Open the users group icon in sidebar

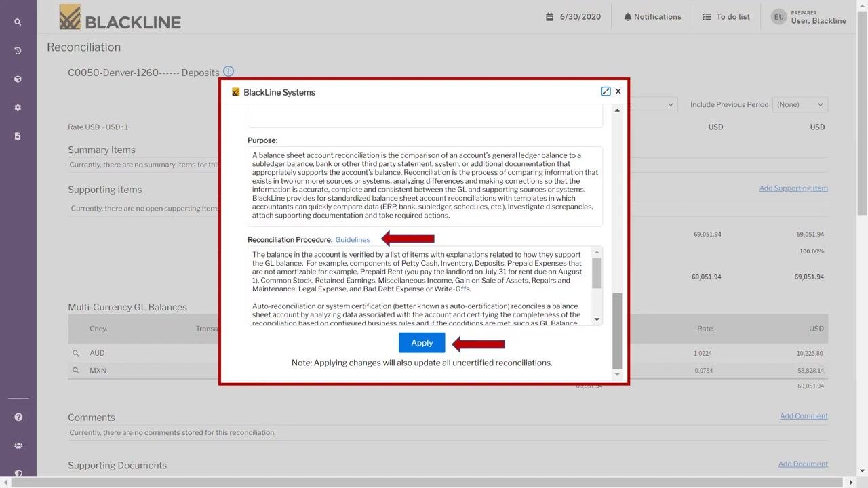pos(18,445)
